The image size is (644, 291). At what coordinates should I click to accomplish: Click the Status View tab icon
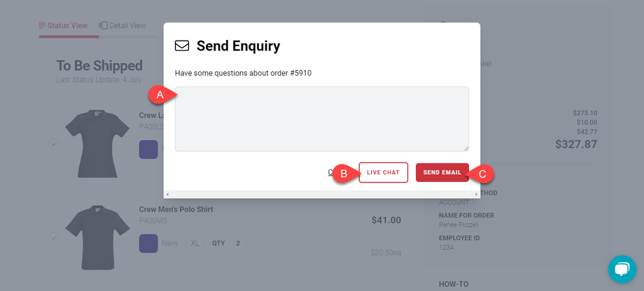point(42,26)
